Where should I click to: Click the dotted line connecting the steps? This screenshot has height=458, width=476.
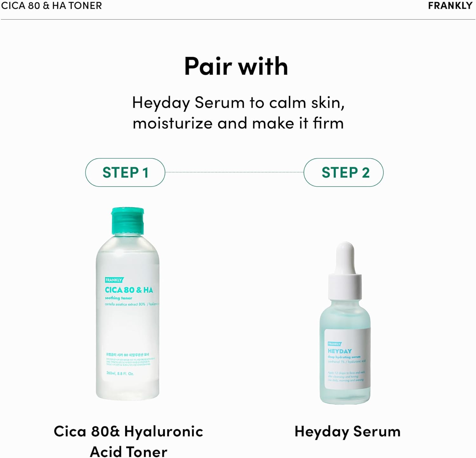click(235, 172)
